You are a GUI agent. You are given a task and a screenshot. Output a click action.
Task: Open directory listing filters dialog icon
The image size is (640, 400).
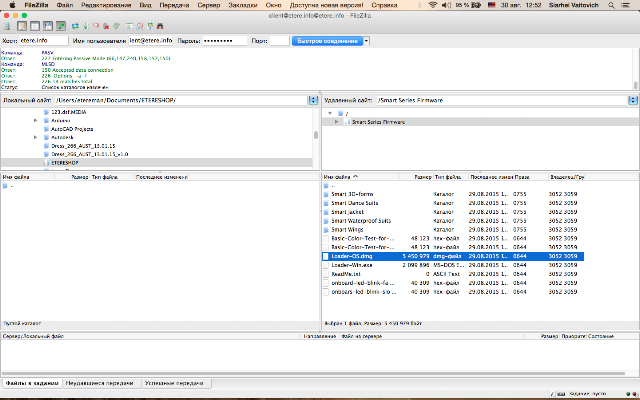click(129, 26)
